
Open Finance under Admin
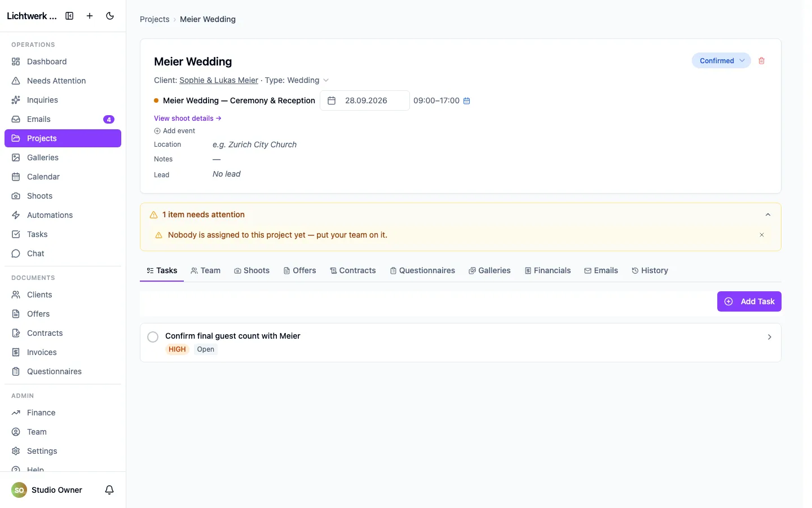[x=63, y=413]
